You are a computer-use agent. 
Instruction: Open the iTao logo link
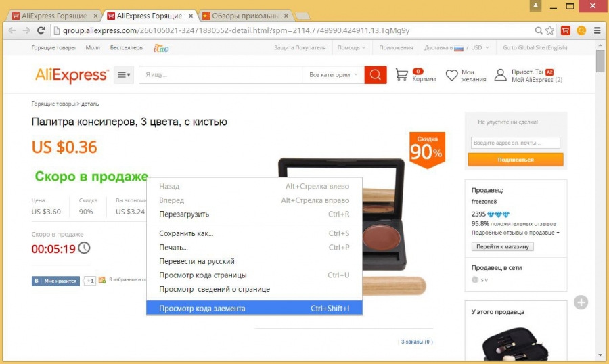[161, 48]
